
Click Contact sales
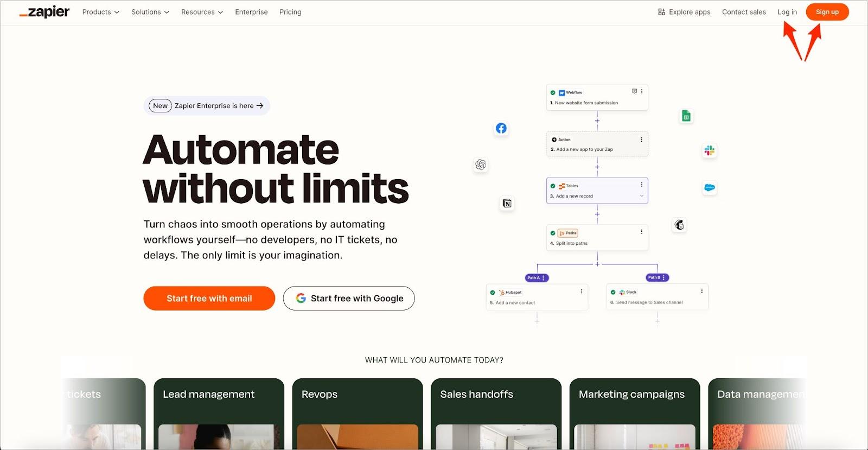point(744,12)
